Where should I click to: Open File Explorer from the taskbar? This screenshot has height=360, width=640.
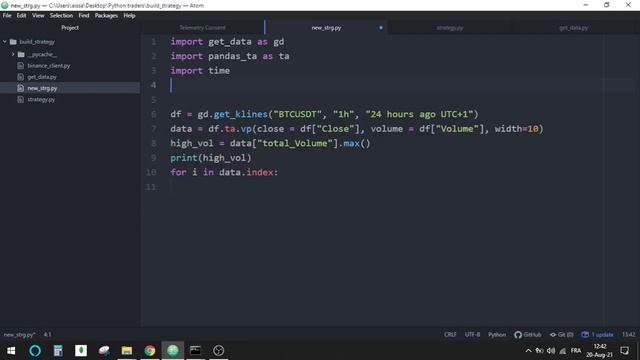coord(127,351)
